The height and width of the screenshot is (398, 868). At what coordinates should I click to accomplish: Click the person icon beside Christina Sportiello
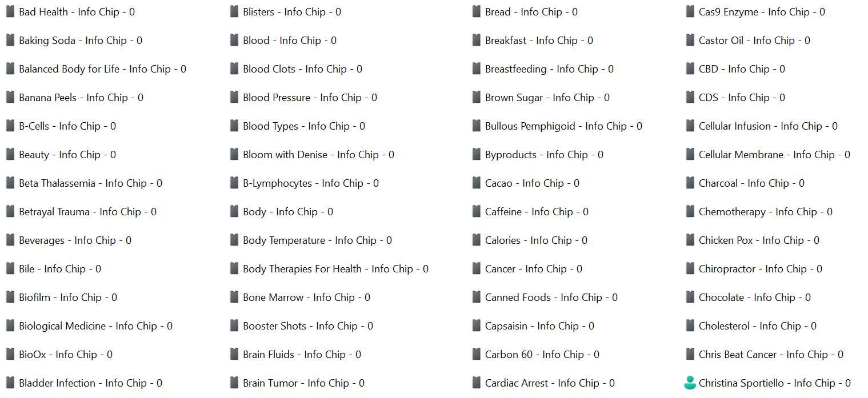click(x=690, y=383)
